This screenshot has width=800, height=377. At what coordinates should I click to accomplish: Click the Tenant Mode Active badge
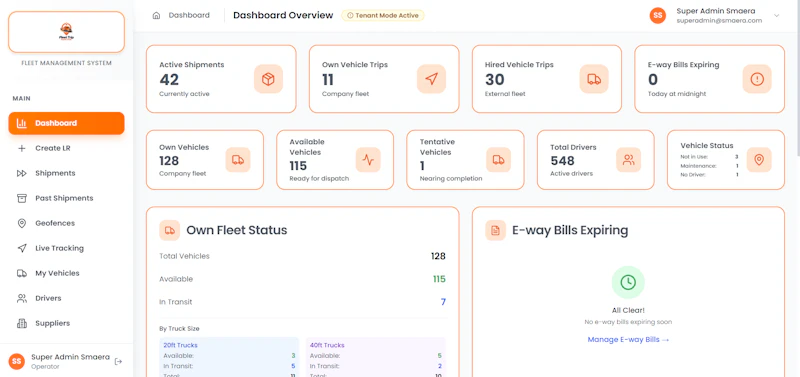(x=383, y=15)
